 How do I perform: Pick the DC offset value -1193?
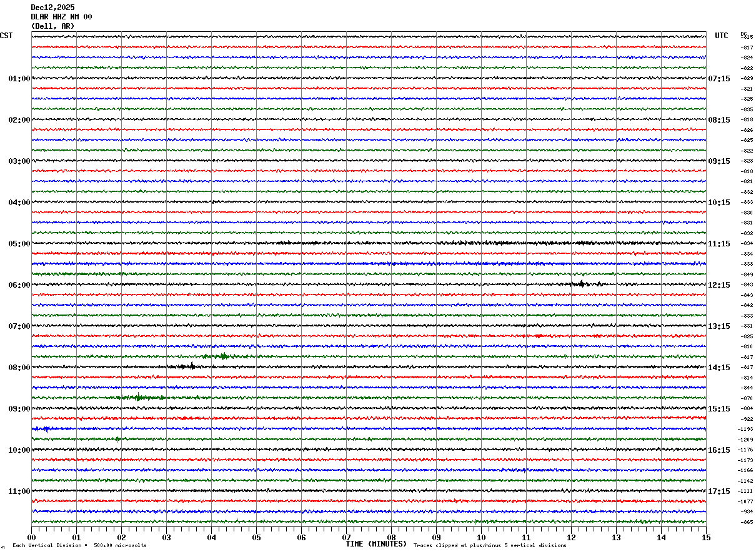coord(746,430)
